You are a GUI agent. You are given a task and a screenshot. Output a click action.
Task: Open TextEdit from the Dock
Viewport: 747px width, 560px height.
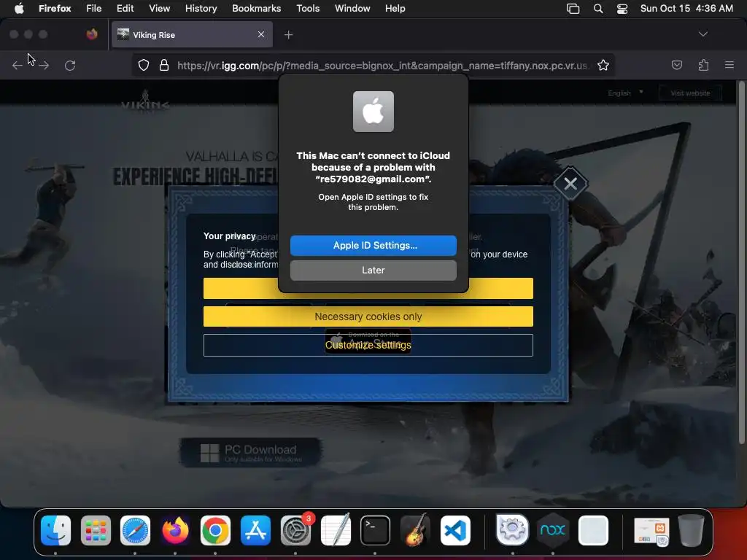click(x=336, y=530)
